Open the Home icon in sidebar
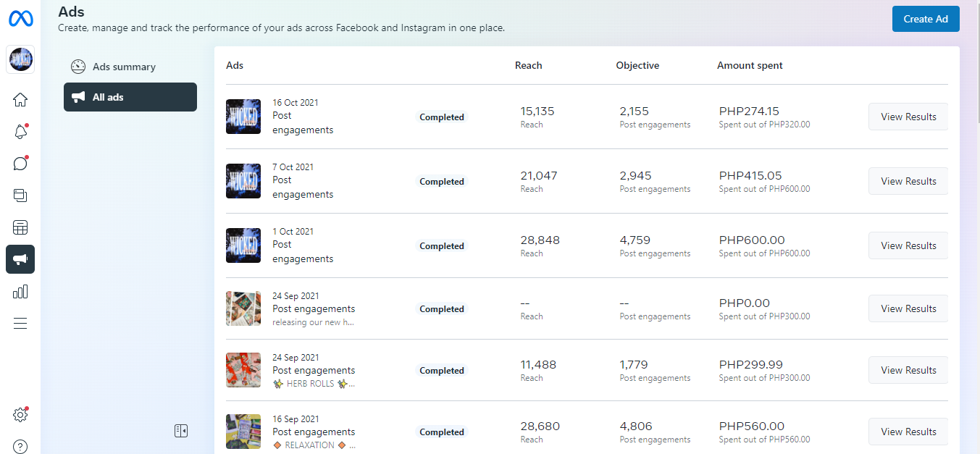980x454 pixels. click(20, 100)
